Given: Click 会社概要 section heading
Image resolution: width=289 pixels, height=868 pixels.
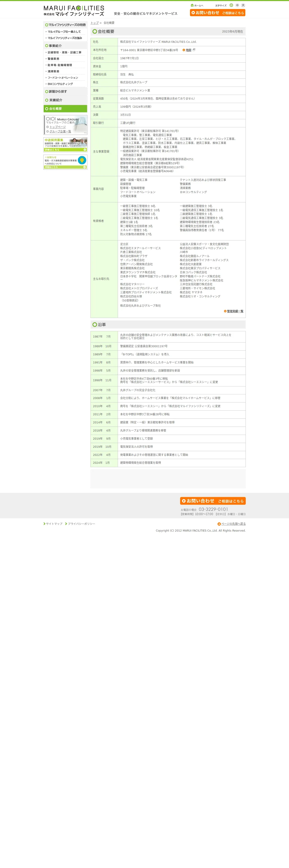Looking at the screenshot, I should coord(106,31).
